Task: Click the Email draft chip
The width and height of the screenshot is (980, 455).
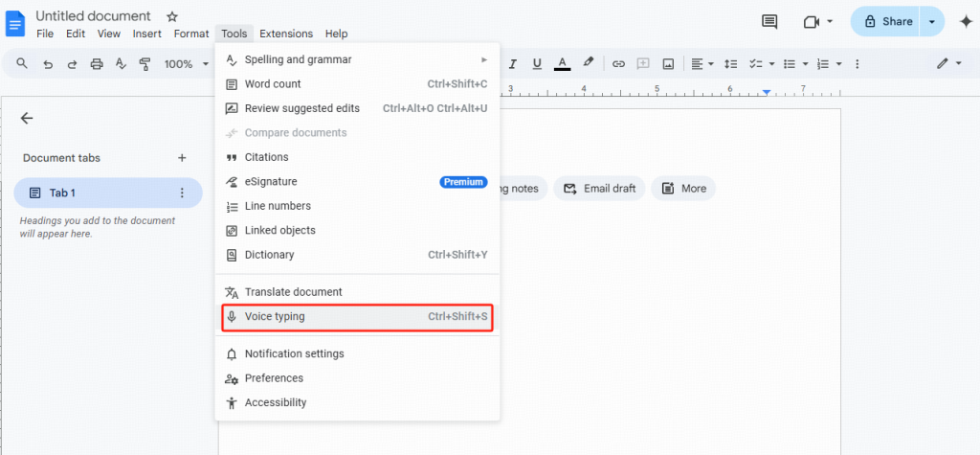Action: [x=599, y=189]
